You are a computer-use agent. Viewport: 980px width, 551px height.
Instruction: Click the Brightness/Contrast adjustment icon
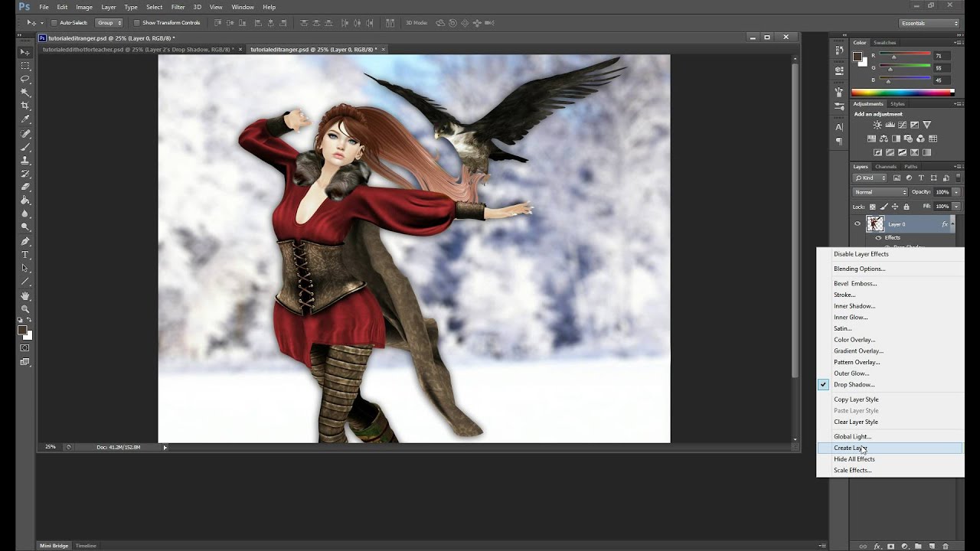pyautogui.click(x=877, y=125)
